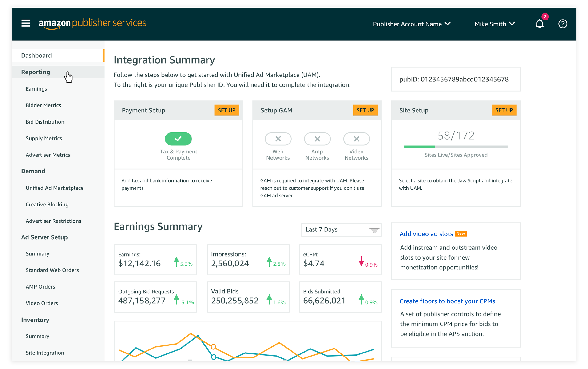Image resolution: width=588 pixels, height=369 pixels.
Task: Open the help question mark icon
Action: [x=562, y=24]
